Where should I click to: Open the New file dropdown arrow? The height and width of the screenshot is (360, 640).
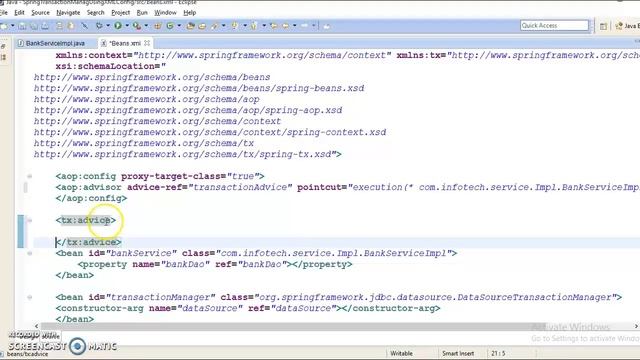point(13,26)
